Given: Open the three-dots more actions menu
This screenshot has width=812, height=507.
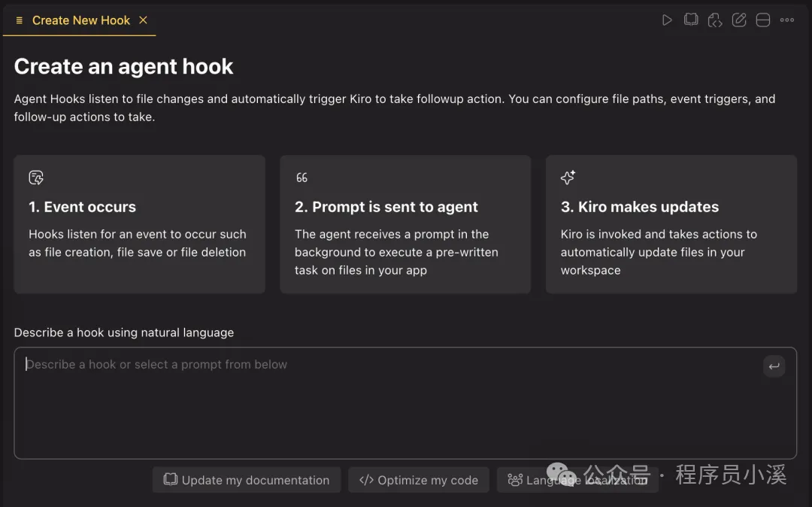Looking at the screenshot, I should pyautogui.click(x=787, y=20).
